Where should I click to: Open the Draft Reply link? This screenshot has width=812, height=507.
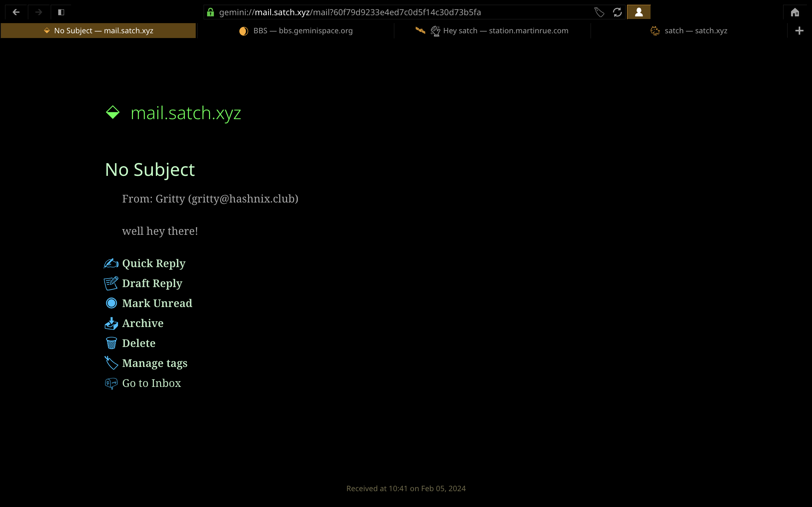152,283
